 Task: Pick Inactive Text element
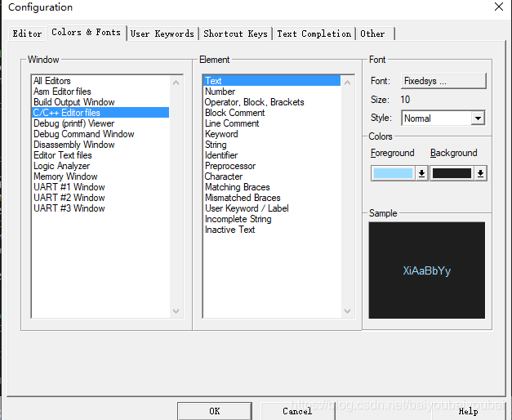coord(272,230)
